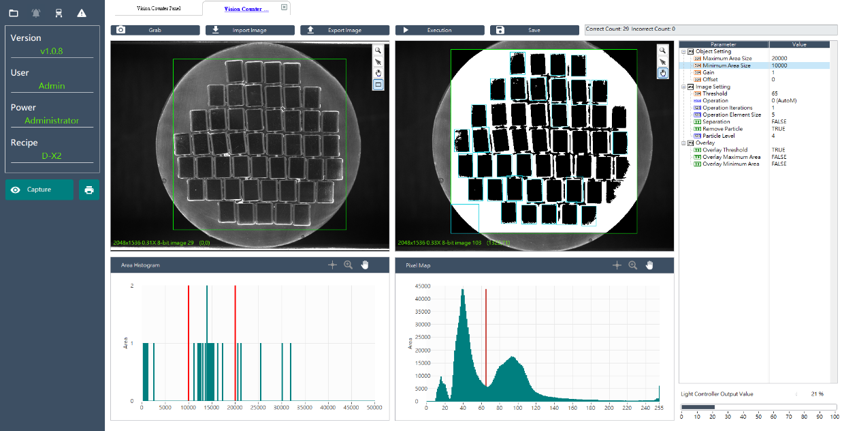Image resolution: width=842 pixels, height=431 pixels.
Task: Toggle the Remove Particle value
Action: 779,129
